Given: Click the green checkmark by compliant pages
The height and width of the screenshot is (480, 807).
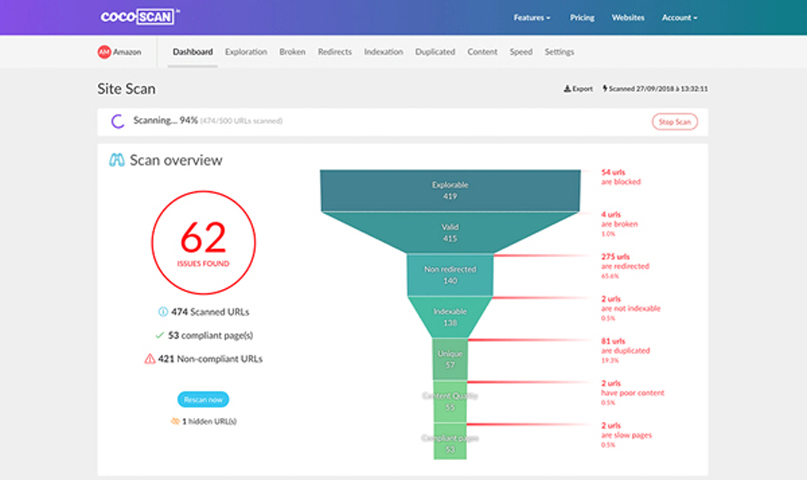Looking at the screenshot, I should (160, 335).
